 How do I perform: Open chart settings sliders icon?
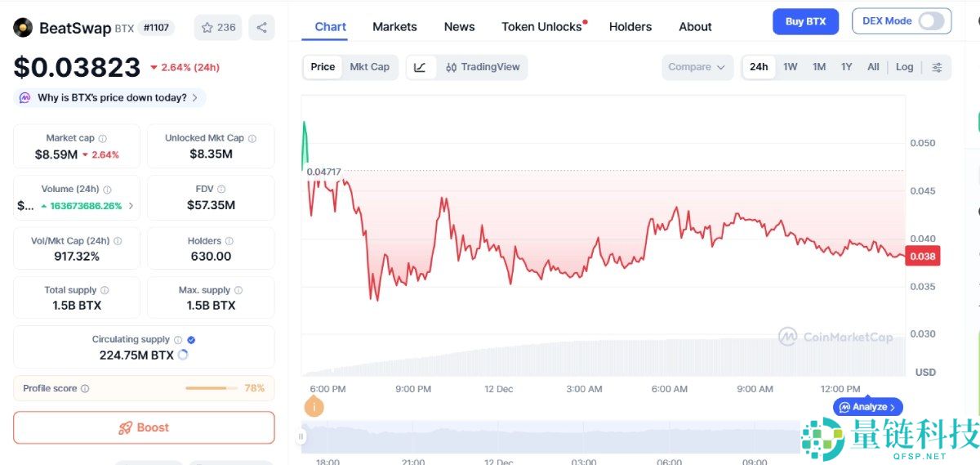937,67
